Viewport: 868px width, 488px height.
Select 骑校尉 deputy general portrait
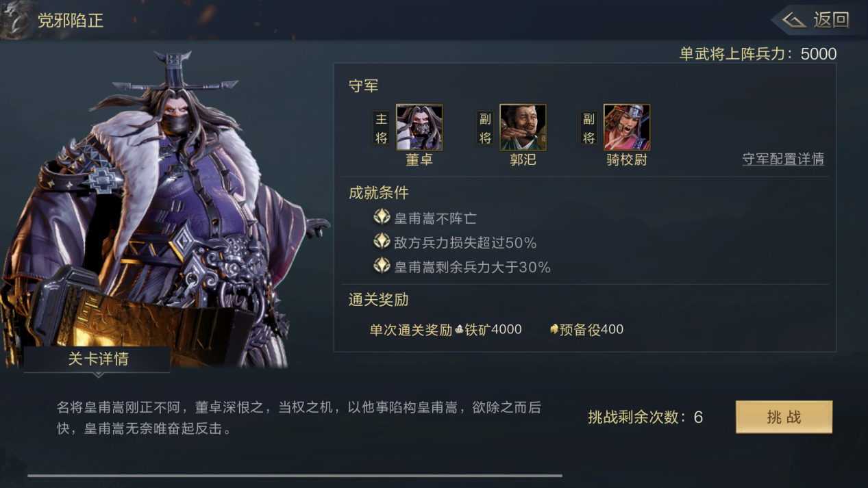627,127
